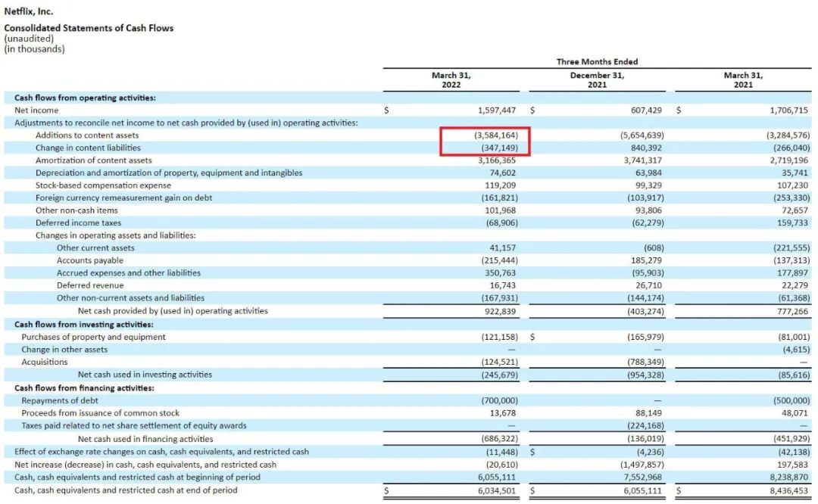The width and height of the screenshot is (818, 504).
Task: Click the 'March 31, 2022' column header
Action: pos(451,79)
